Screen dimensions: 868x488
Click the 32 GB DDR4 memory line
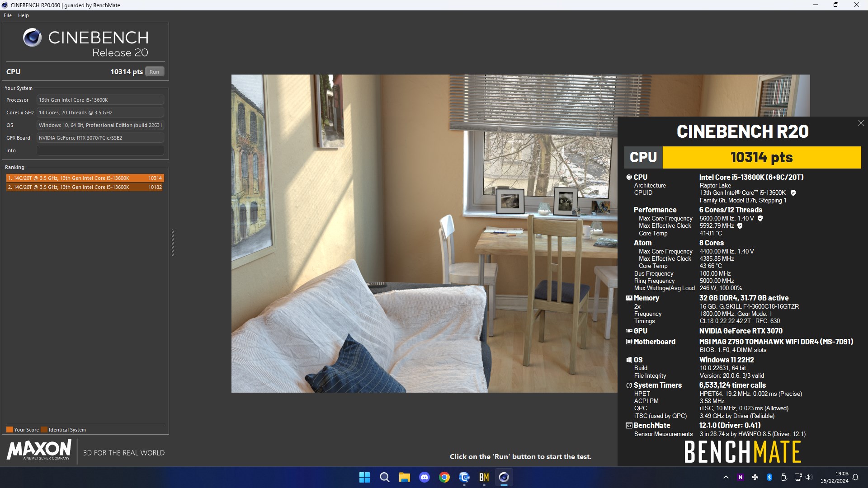744,298
